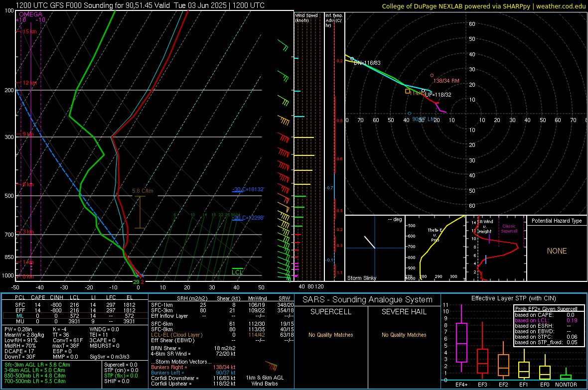Click the Bunkers Left marker on hodograph
The image size is (588, 390).
point(409,113)
